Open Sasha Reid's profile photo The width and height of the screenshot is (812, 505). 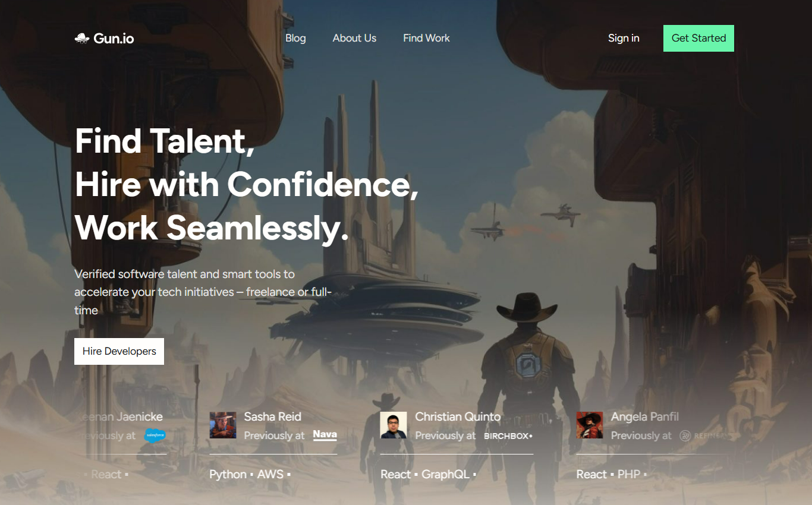tap(223, 425)
